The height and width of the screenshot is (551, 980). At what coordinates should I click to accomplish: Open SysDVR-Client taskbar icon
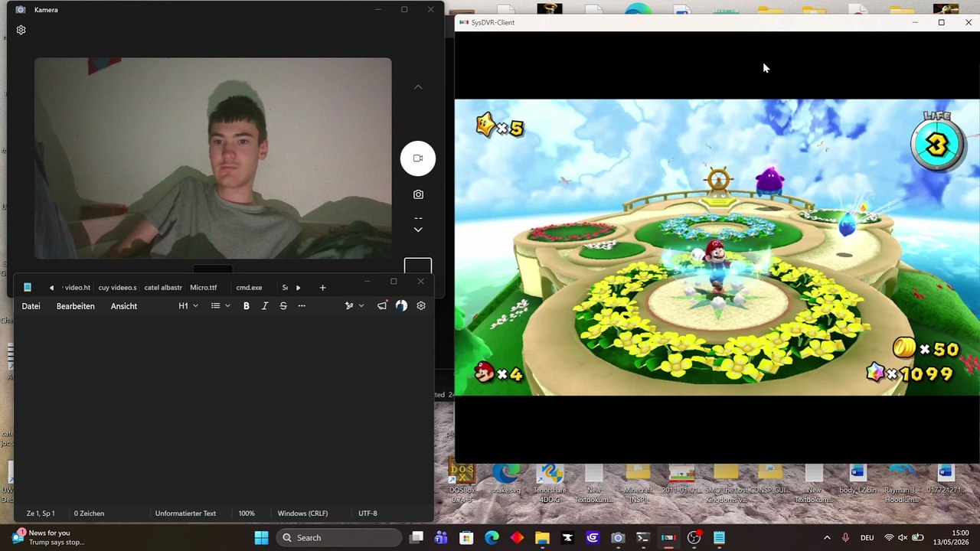click(668, 538)
